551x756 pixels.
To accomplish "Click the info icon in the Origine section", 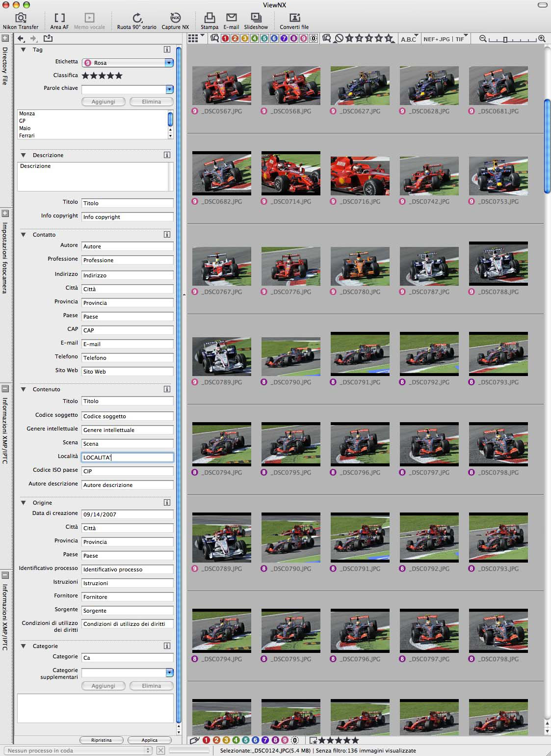I will [167, 503].
